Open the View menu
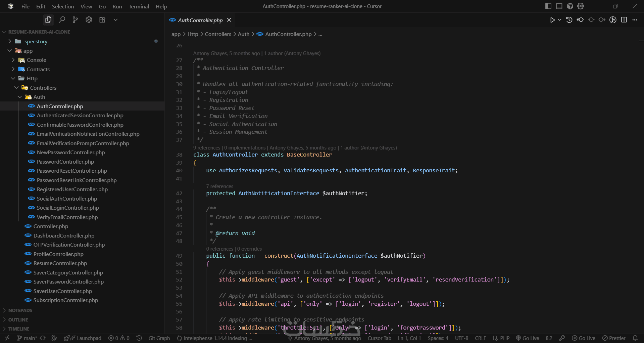Viewport: 644px width, 343px height. (86, 6)
